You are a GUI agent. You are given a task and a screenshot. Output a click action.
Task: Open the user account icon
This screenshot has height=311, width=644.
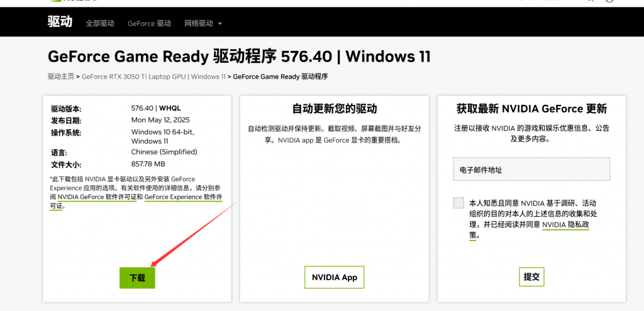point(608,1)
